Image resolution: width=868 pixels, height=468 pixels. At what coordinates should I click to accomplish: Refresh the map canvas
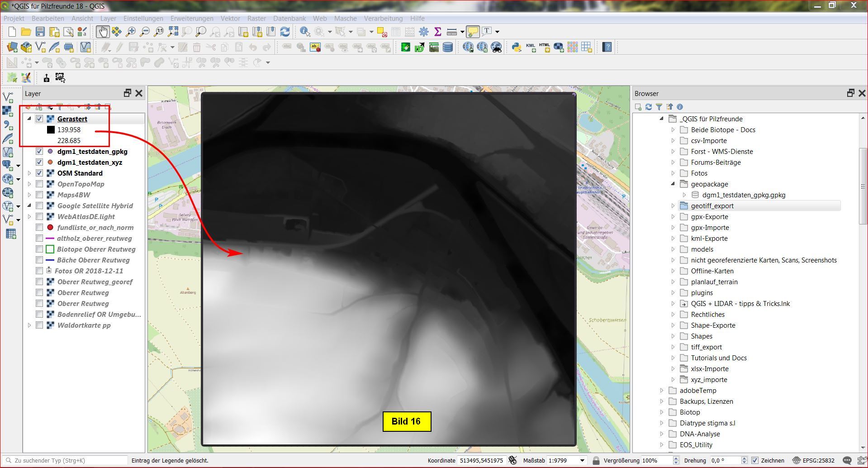pyautogui.click(x=285, y=32)
